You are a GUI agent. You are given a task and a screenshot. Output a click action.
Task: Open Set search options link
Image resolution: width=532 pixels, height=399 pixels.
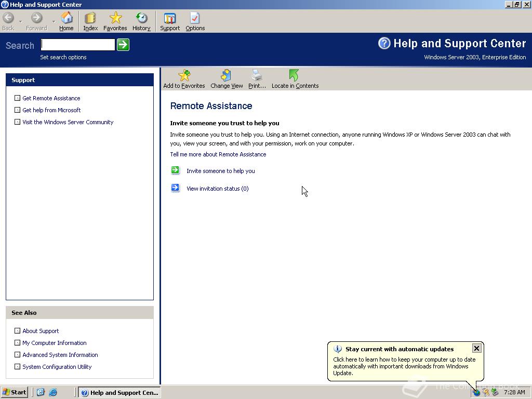tap(63, 57)
